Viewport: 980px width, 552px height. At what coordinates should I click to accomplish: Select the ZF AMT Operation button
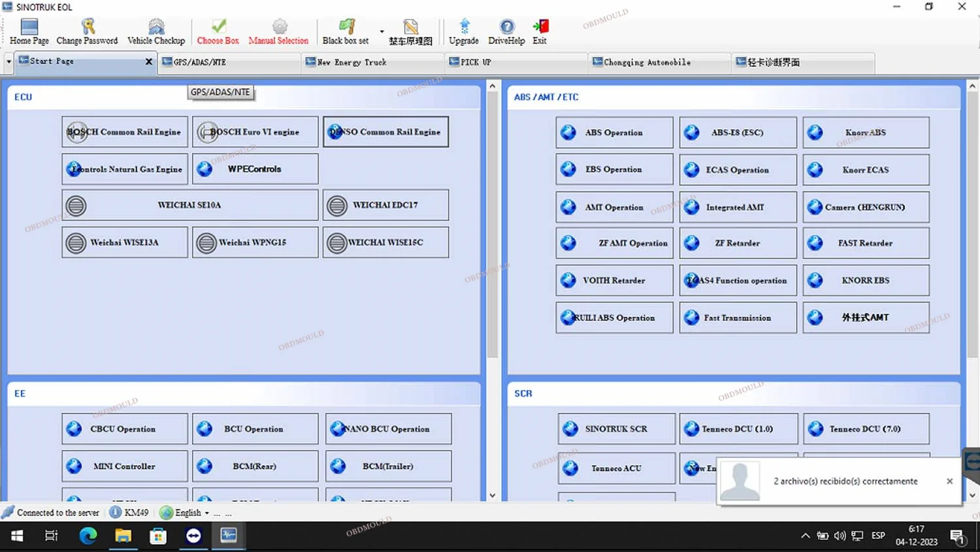click(614, 243)
